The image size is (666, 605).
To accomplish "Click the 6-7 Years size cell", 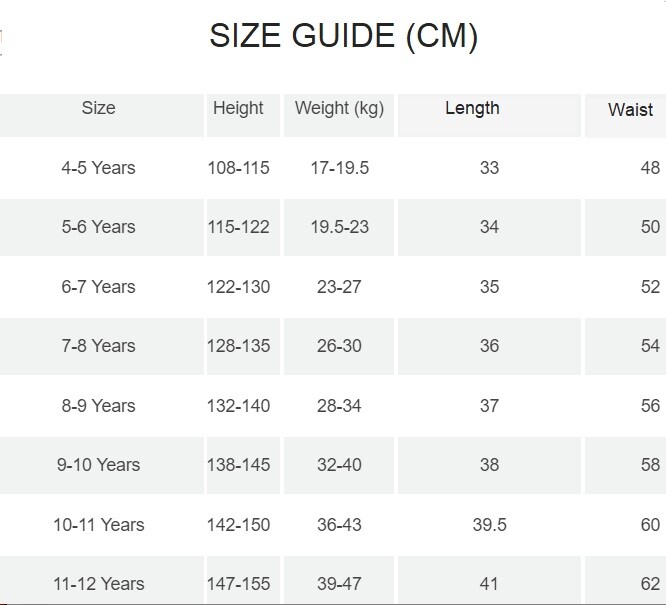I will click(98, 287).
